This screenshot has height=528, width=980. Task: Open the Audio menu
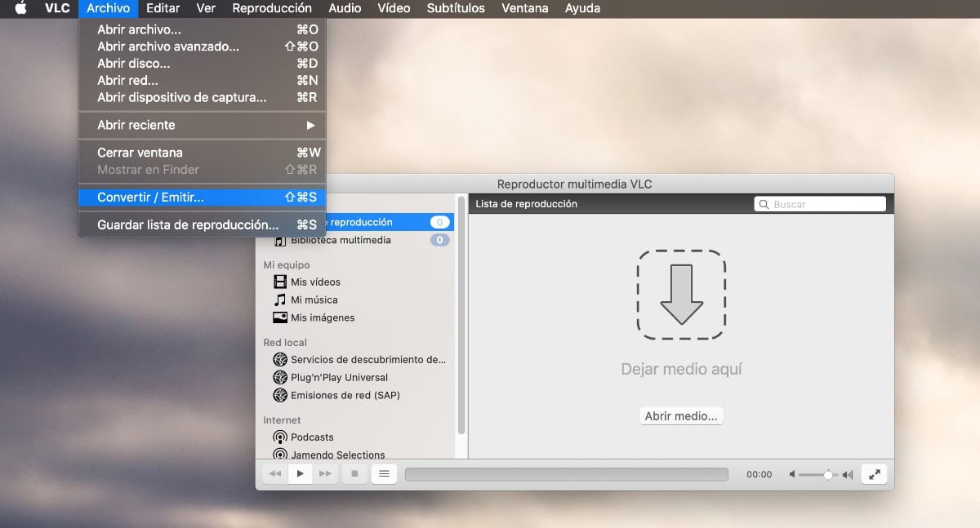[345, 8]
